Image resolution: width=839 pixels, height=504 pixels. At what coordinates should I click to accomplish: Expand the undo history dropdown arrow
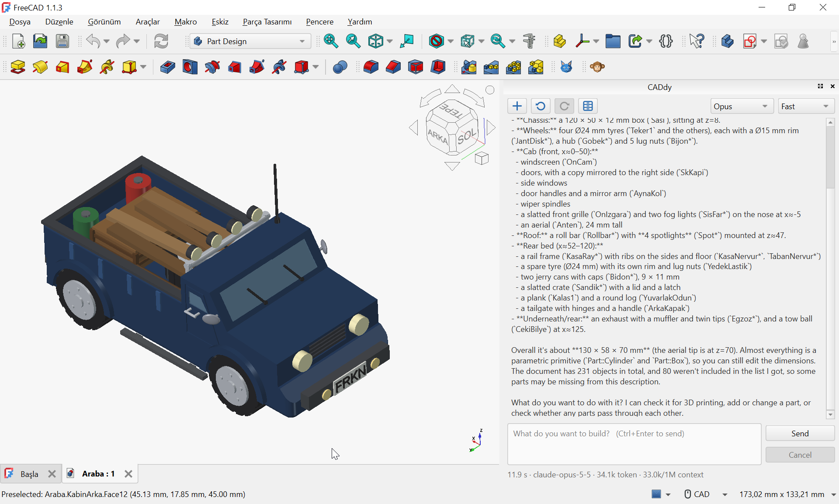(x=106, y=41)
